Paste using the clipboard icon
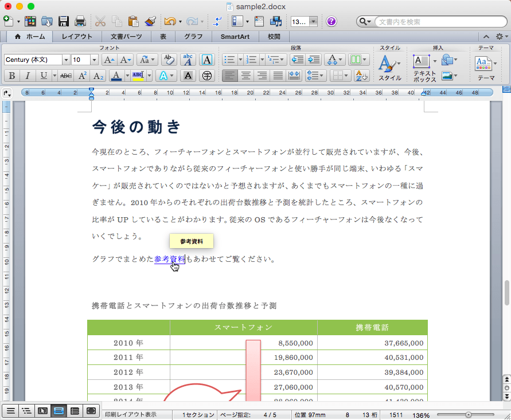Viewport: 511px width, 420px height. 133,22
